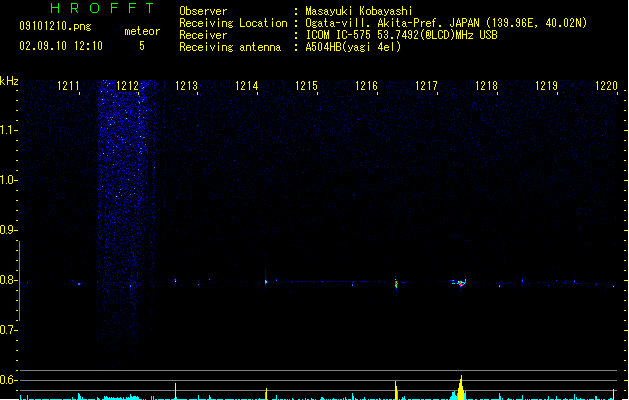Click the Receiving Location label
Viewport: 629px width, 400px height.
pos(233,23)
